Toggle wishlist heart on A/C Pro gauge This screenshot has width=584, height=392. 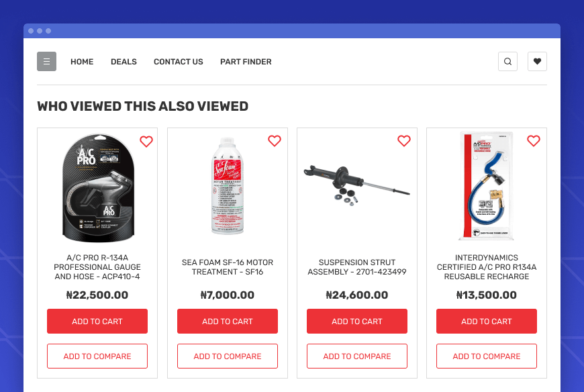click(x=146, y=141)
